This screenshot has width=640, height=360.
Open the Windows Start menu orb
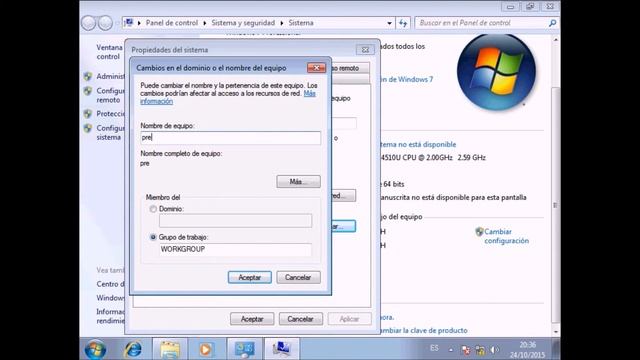click(95, 349)
